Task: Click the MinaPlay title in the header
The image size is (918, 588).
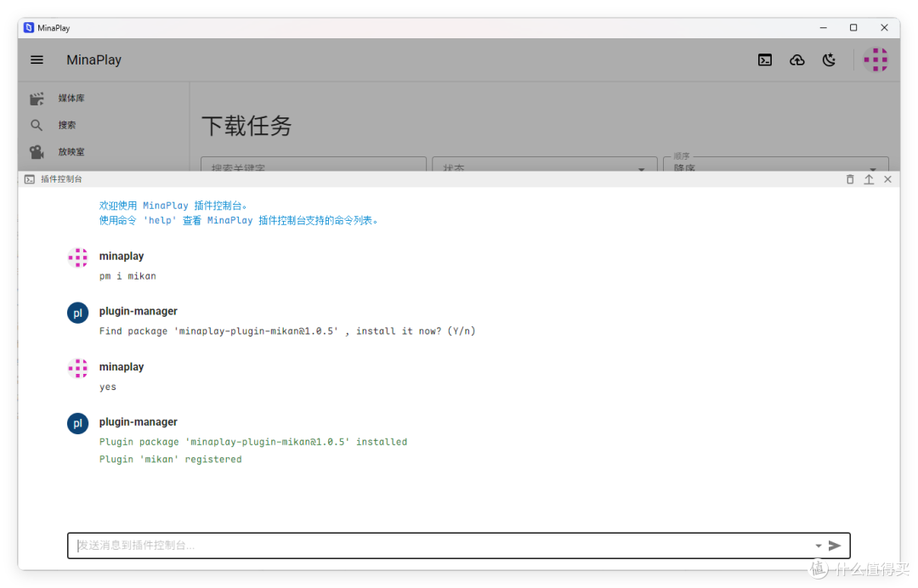Action: pos(93,59)
